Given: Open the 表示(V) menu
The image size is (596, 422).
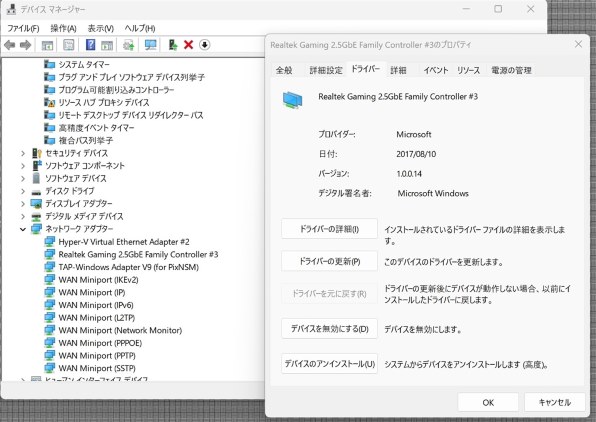Looking at the screenshot, I should (101, 28).
